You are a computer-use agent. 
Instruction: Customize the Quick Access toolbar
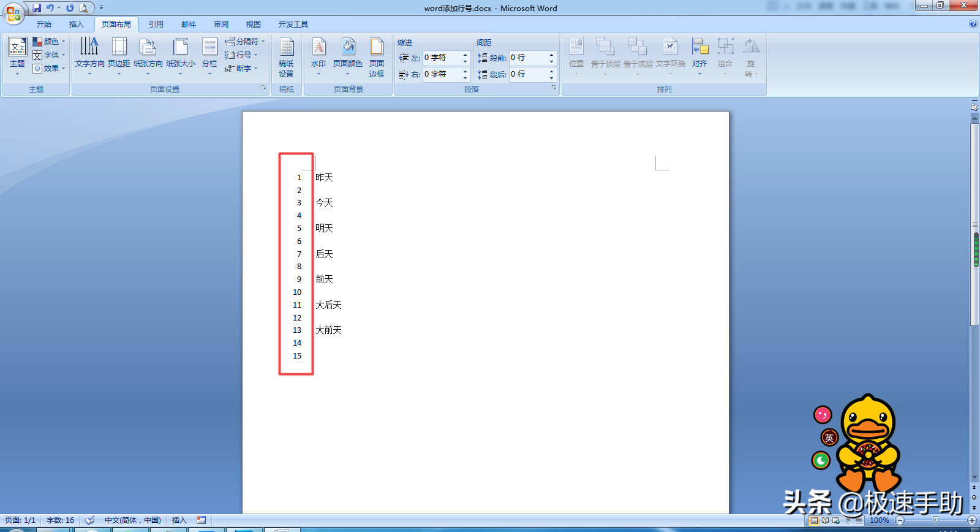click(x=101, y=8)
